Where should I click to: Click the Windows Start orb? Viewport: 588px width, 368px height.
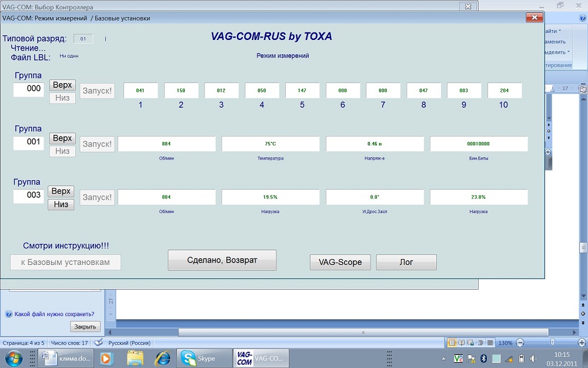14,358
